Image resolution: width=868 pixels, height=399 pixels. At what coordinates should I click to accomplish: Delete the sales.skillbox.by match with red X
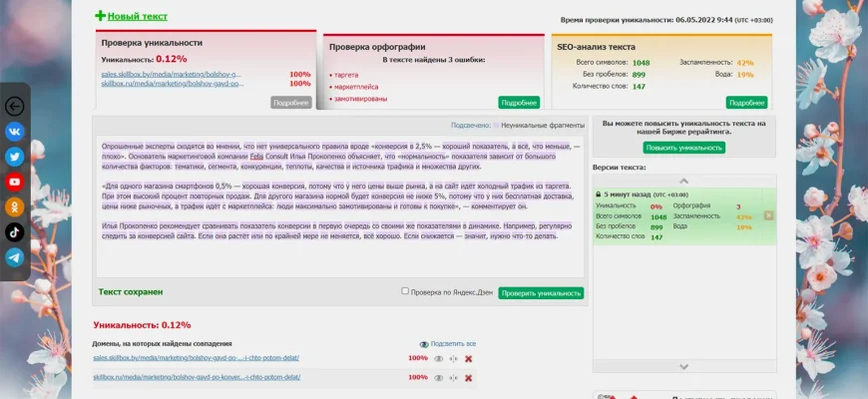pyautogui.click(x=468, y=359)
